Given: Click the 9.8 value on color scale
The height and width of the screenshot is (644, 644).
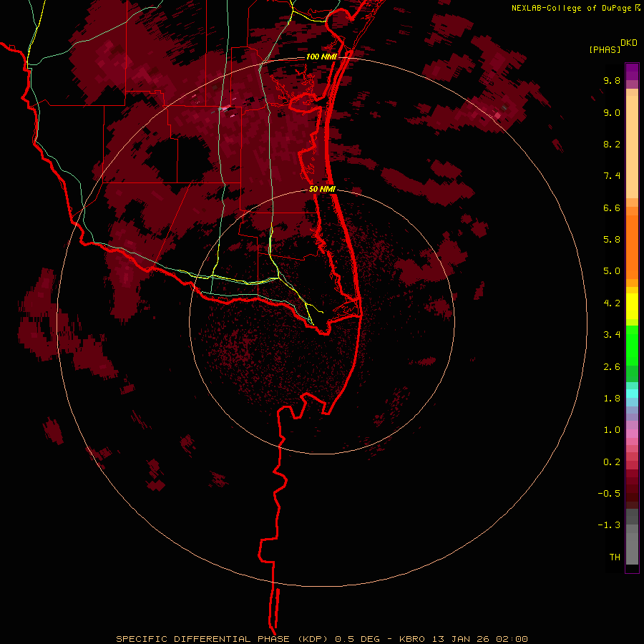Looking at the screenshot, I should click(612, 80).
